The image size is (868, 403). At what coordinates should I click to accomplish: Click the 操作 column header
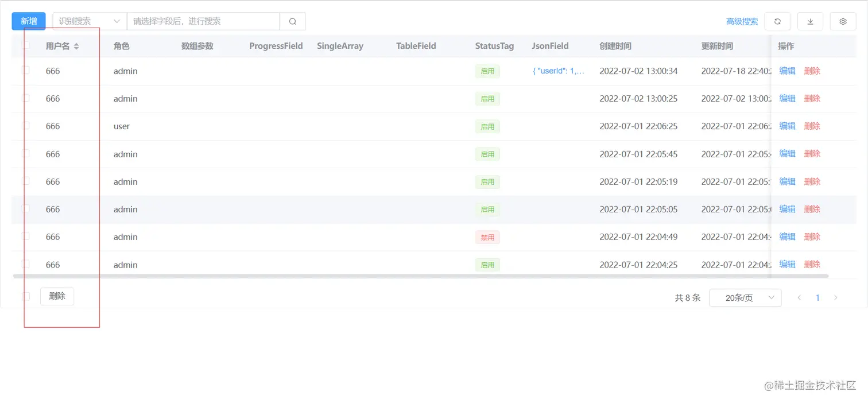786,46
